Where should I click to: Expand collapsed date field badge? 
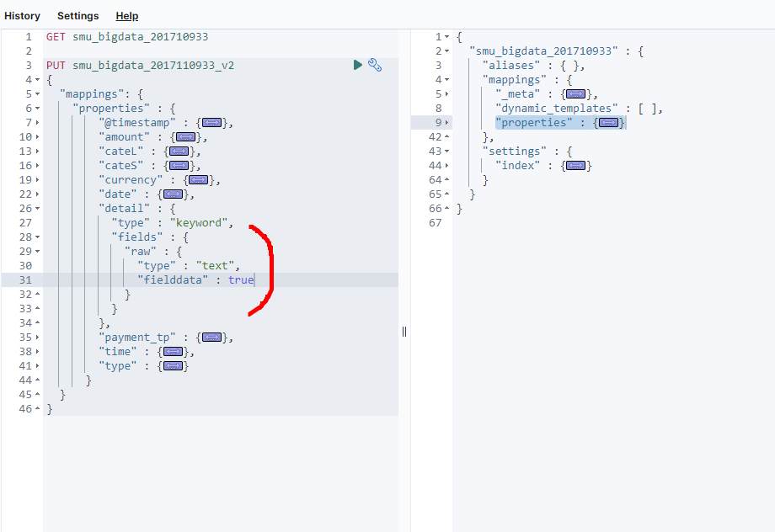[x=173, y=194]
